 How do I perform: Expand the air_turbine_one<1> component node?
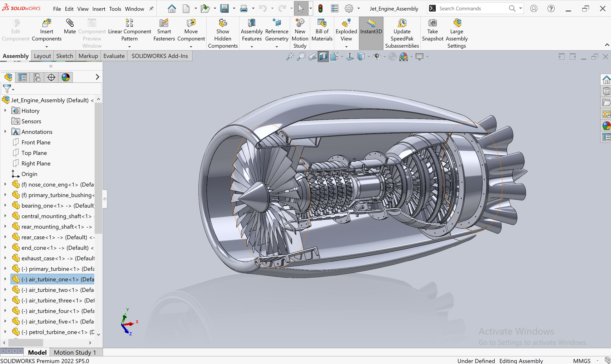pos(5,279)
